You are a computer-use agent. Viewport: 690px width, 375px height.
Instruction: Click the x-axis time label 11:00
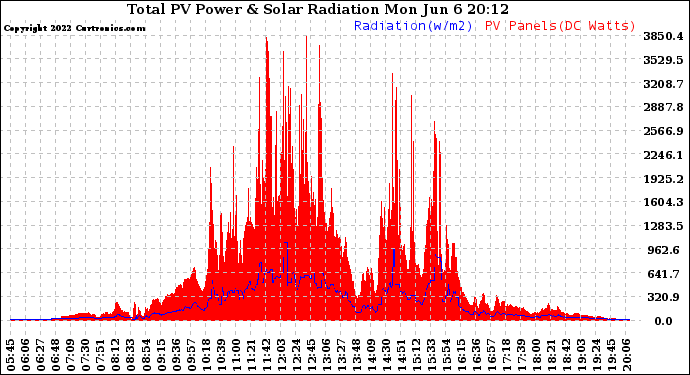236,355
